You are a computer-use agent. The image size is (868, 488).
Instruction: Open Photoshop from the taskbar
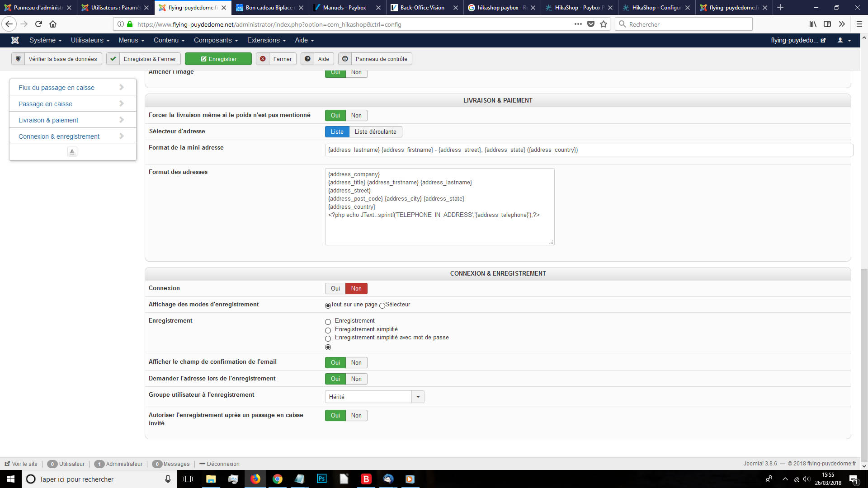(321, 479)
